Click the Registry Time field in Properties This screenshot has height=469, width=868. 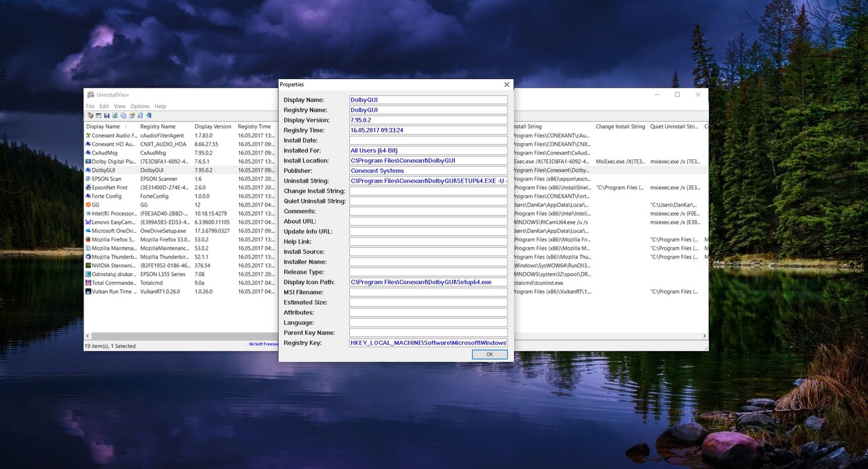(x=428, y=130)
